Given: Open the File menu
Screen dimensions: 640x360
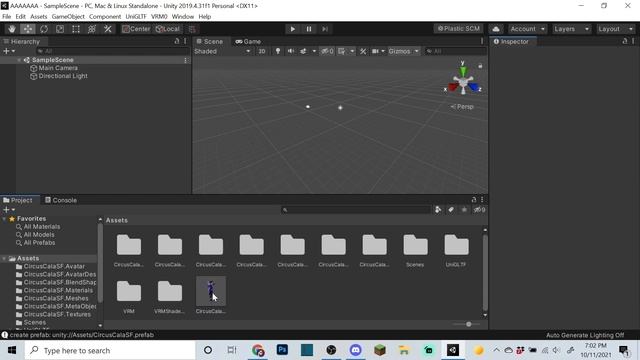Looking at the screenshot, I should (x=7, y=17).
